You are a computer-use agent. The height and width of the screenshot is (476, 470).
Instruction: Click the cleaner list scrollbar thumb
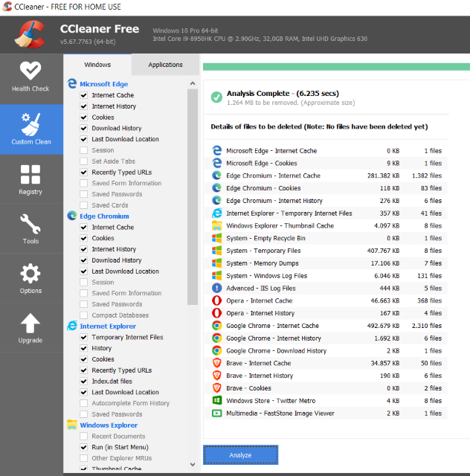click(x=193, y=196)
